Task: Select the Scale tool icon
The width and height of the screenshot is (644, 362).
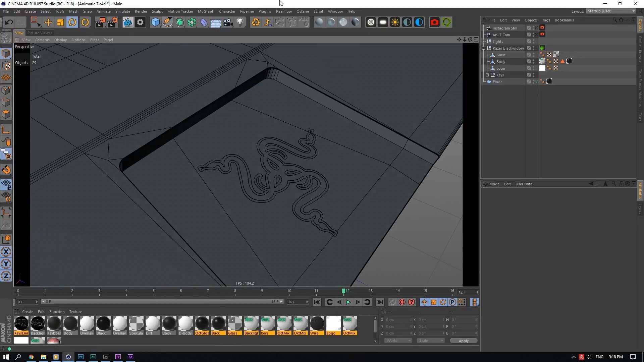Action: point(60,22)
